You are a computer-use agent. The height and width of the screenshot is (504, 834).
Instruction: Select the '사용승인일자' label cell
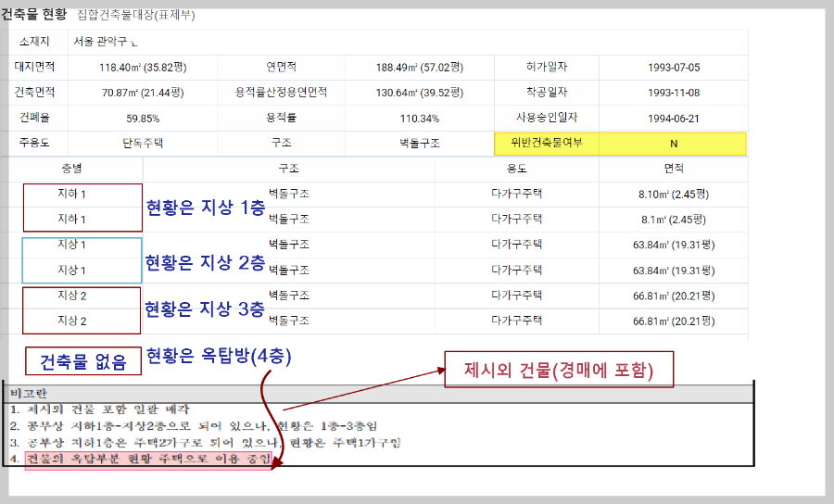click(547, 118)
